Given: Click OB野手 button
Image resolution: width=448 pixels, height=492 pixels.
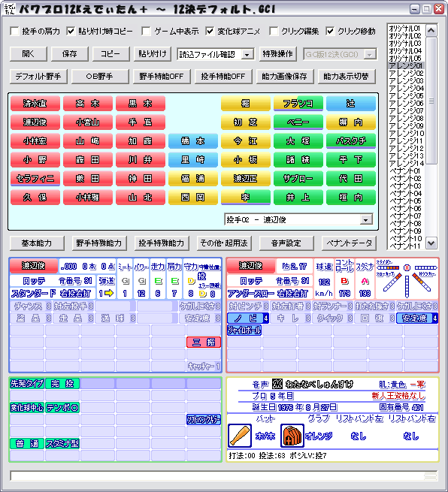Looking at the screenshot, I should pyautogui.click(x=100, y=77).
